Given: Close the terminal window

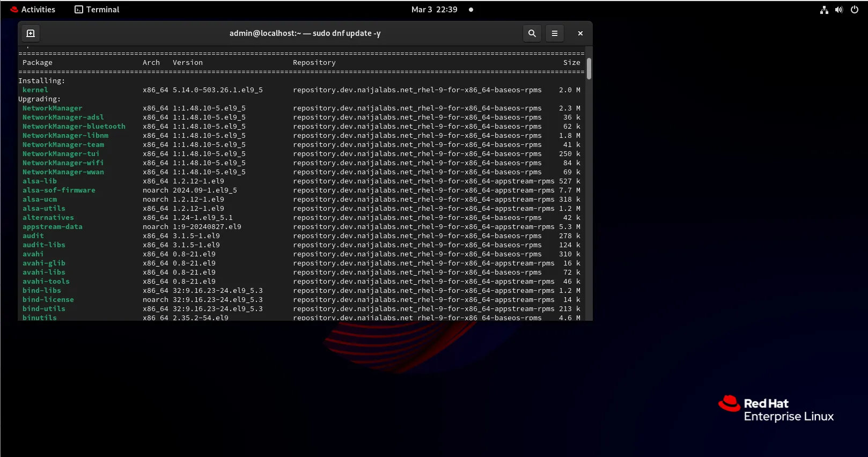Looking at the screenshot, I should click(x=580, y=33).
